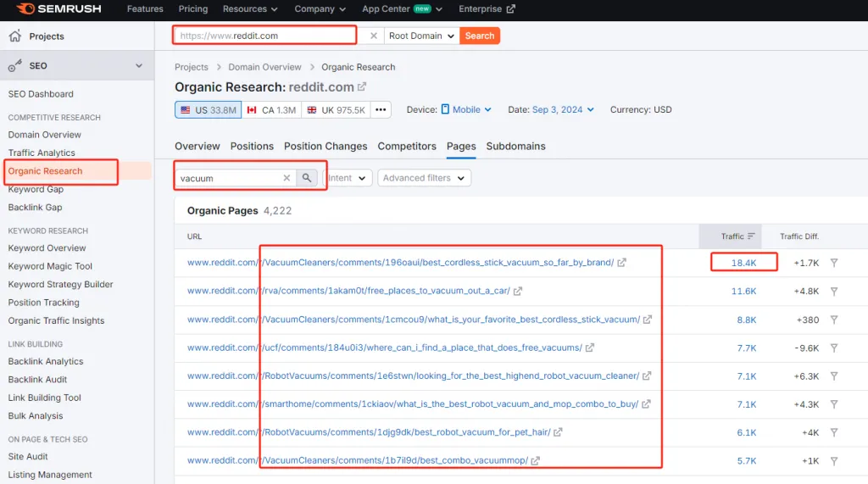Click the Mobile device icon
The height and width of the screenshot is (484, 868).
(x=445, y=109)
